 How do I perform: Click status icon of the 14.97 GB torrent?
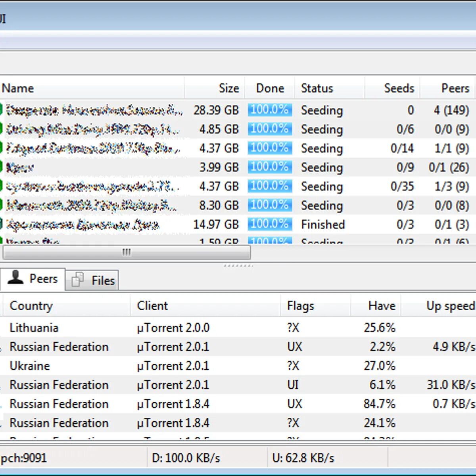point(1,224)
